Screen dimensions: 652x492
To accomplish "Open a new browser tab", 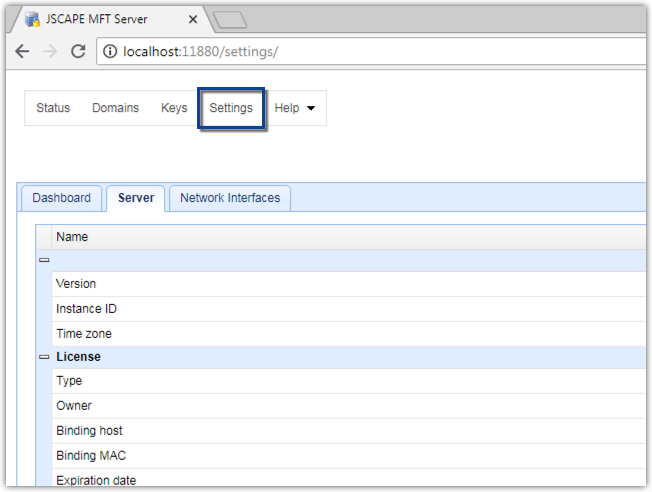I will [229, 19].
